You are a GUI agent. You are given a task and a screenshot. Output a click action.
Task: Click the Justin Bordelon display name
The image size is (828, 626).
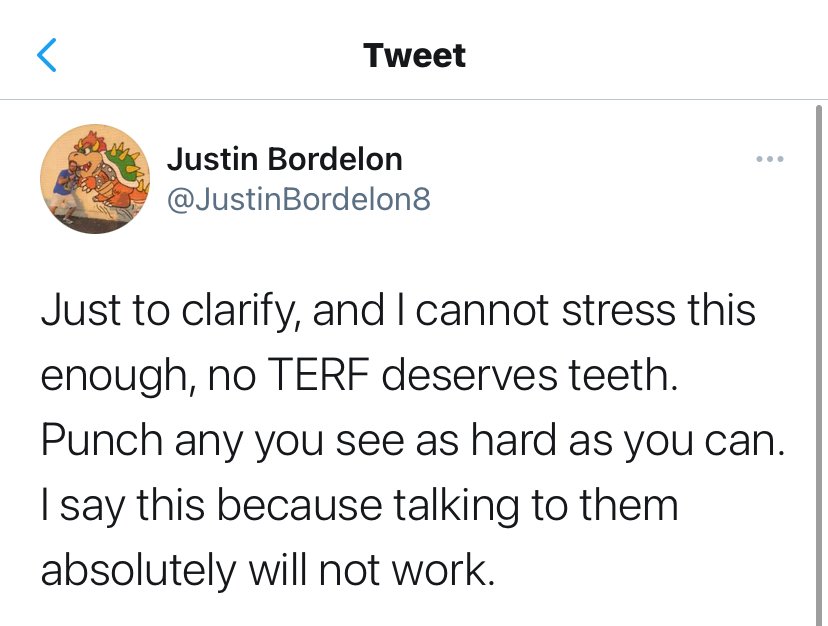point(284,159)
